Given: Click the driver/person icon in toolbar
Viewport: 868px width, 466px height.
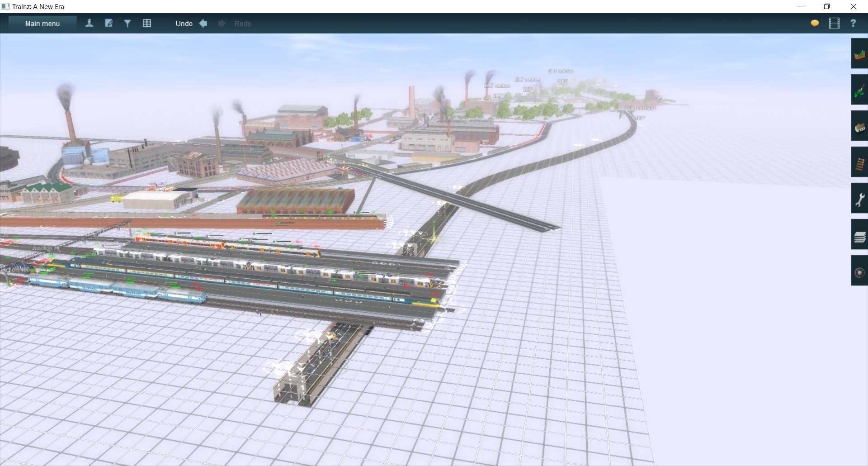Looking at the screenshot, I should pos(89,23).
